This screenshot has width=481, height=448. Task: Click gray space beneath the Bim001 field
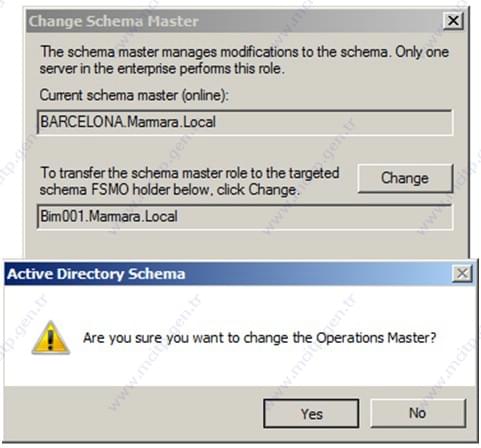[245, 243]
